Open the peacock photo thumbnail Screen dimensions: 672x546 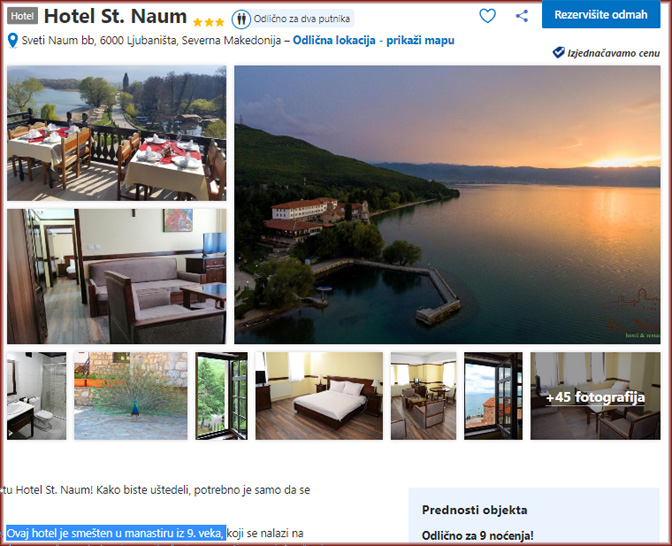pyautogui.click(x=131, y=396)
